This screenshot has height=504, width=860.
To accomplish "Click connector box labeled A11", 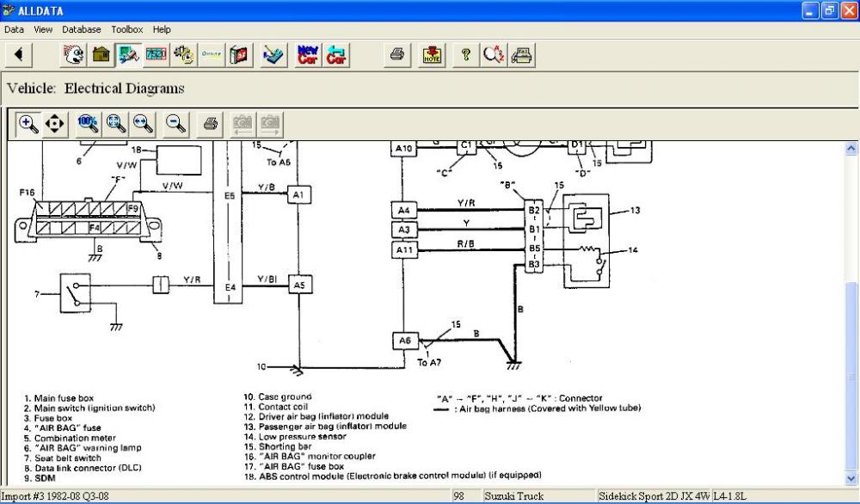I will (404, 250).
